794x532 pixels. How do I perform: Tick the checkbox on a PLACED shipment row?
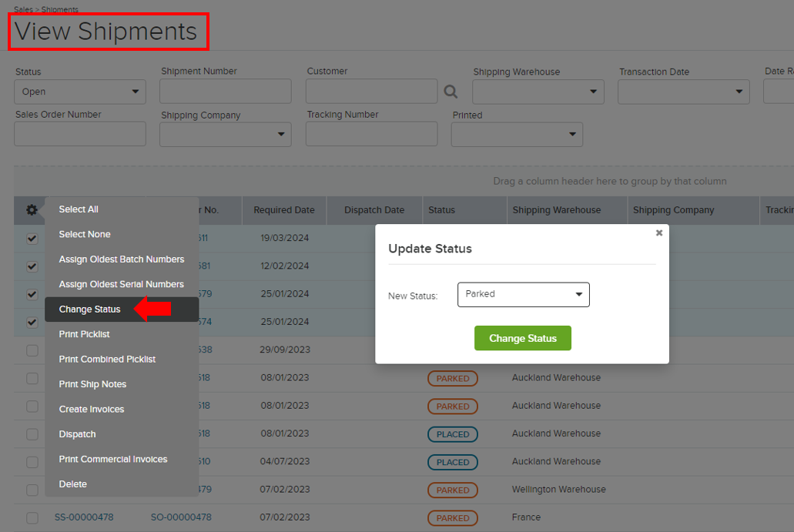(x=31, y=433)
